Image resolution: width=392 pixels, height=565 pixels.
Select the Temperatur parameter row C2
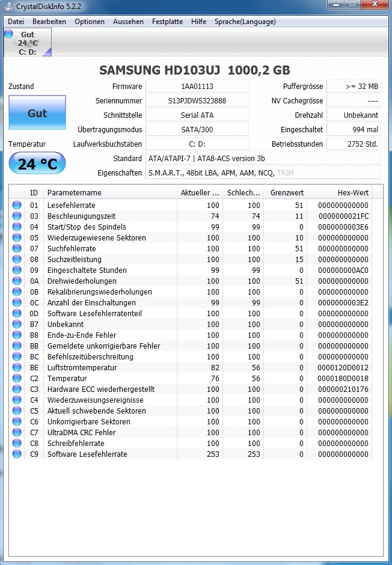[x=191, y=378]
